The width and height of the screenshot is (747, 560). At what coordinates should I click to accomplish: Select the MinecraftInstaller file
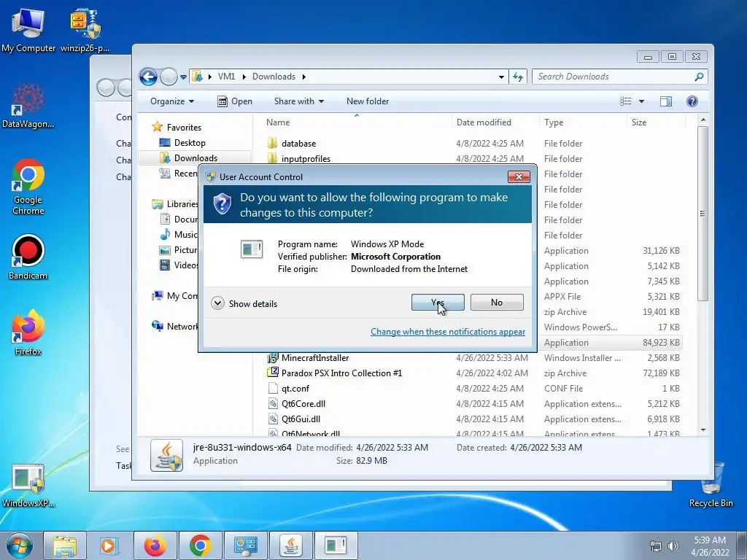coord(315,358)
